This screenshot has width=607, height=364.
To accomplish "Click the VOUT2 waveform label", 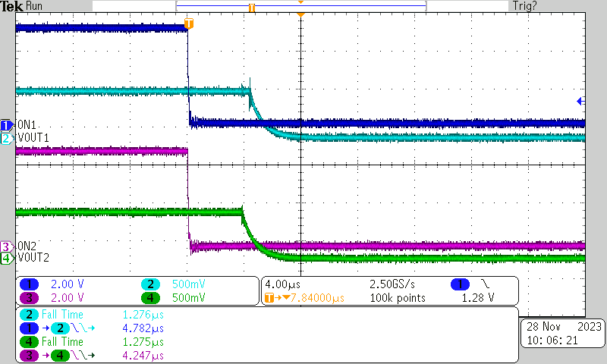I will pyautogui.click(x=33, y=258).
